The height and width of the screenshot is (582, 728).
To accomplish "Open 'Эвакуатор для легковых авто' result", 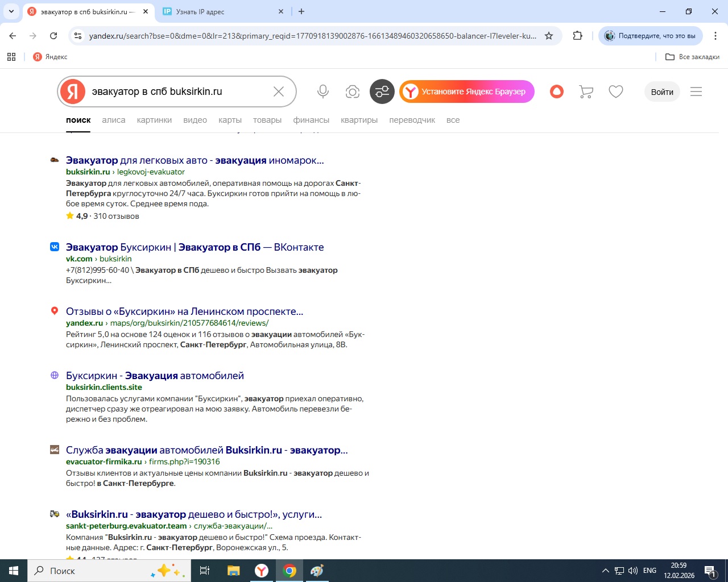I will [195, 160].
